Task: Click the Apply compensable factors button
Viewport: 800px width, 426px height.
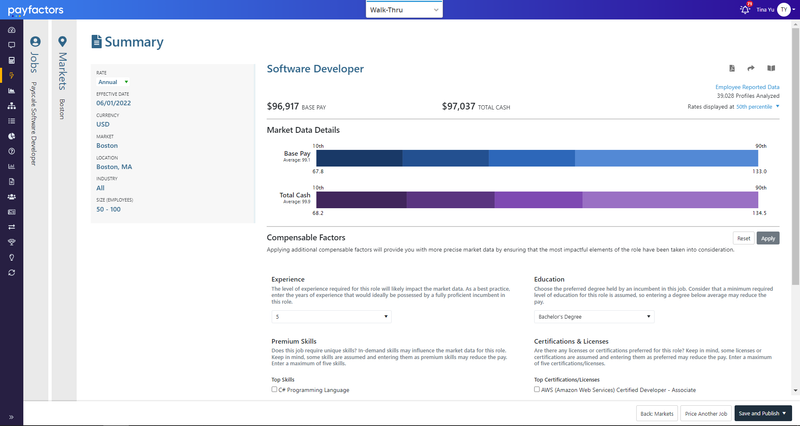Action: 768,238
